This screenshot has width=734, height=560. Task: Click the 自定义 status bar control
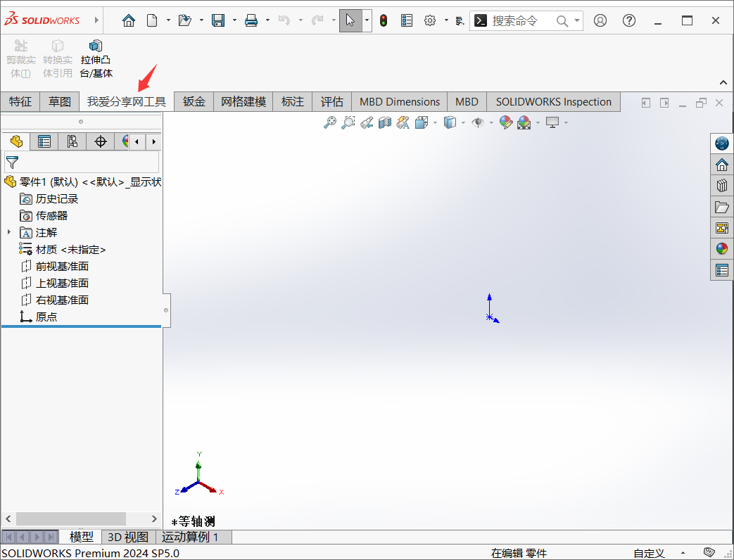[x=647, y=553]
